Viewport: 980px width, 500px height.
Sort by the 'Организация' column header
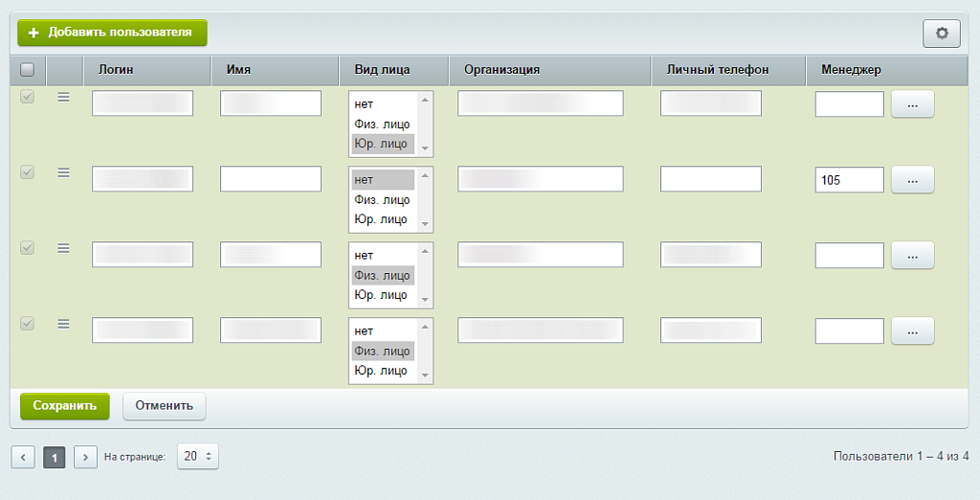pyautogui.click(x=501, y=70)
